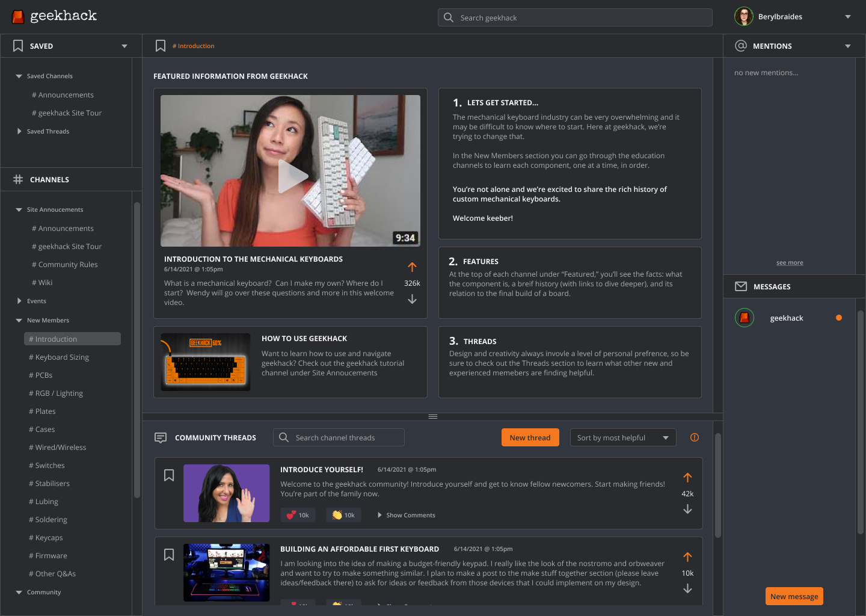Viewport: 866px width, 616px height.
Task: Click the Introduce Yourself thread title
Action: [322, 469]
